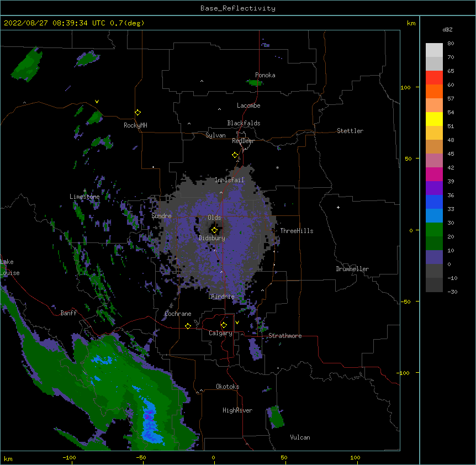Click the radar site marker near Olds
The image size is (476, 465).
tap(214, 230)
